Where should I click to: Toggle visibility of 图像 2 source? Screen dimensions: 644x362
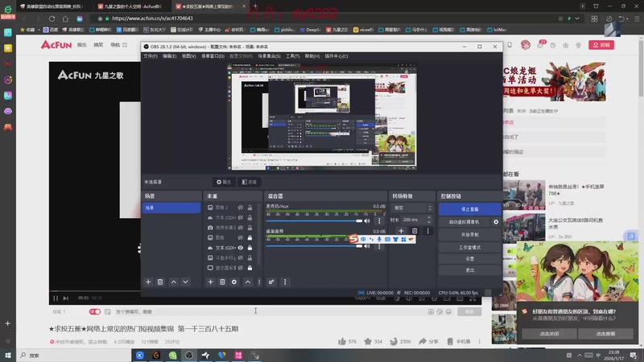tap(241, 208)
